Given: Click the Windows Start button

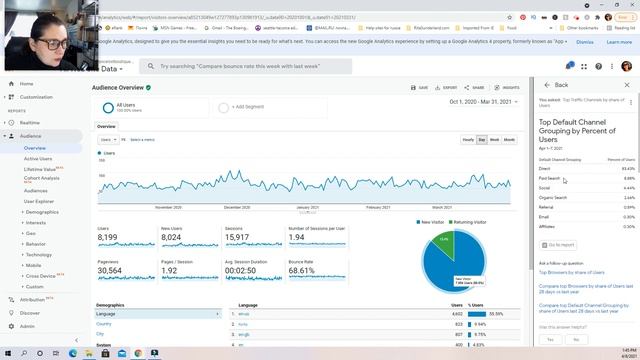Looking at the screenshot, I should pyautogui.click(x=7, y=353).
